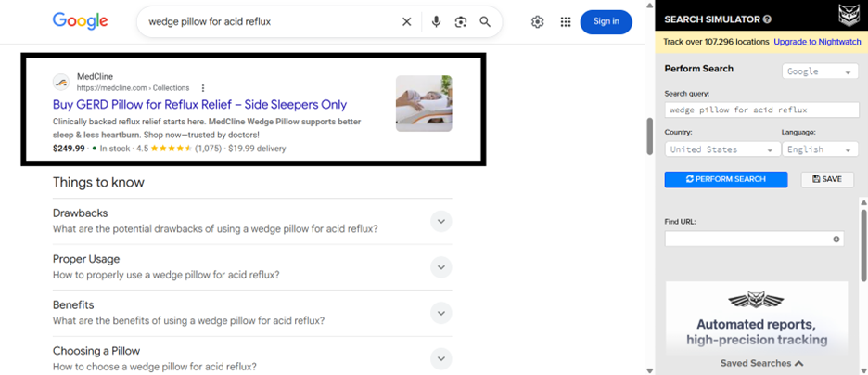Screen dimensions: 868x375
Task: Open MedCline result's three-dot menu
Action: [203, 88]
